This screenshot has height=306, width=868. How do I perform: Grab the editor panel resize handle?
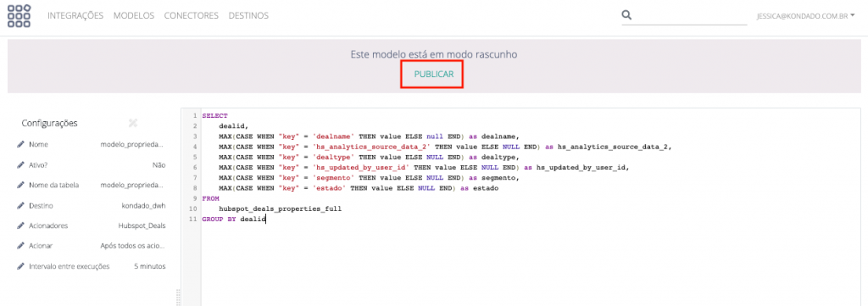click(x=178, y=297)
